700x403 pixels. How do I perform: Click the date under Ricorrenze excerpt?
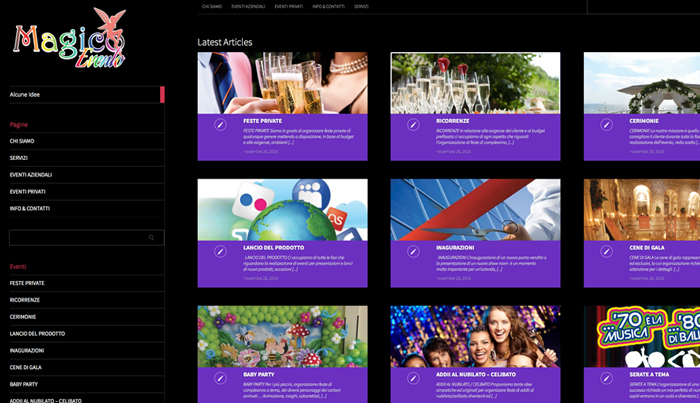(x=454, y=152)
